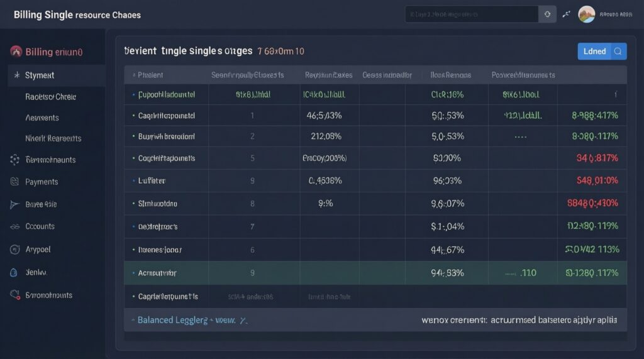The image size is (644, 359).
Task: Click the link icon next to Ccounts
Action: pyautogui.click(x=15, y=226)
